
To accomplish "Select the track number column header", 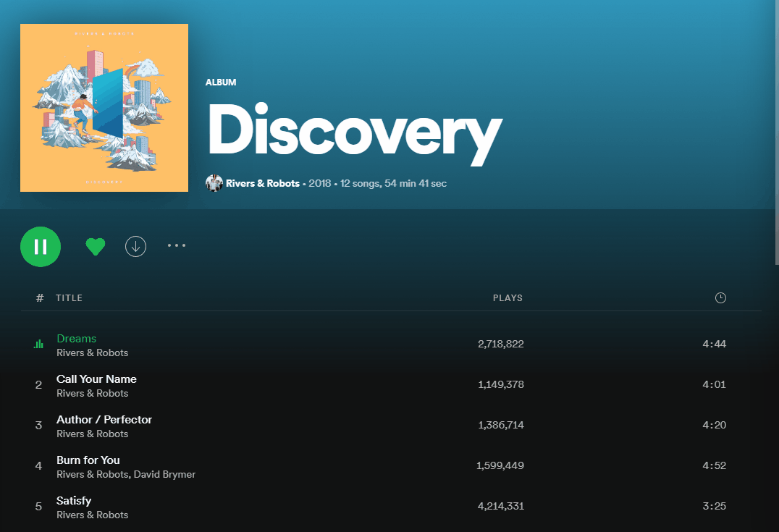I will click(40, 297).
